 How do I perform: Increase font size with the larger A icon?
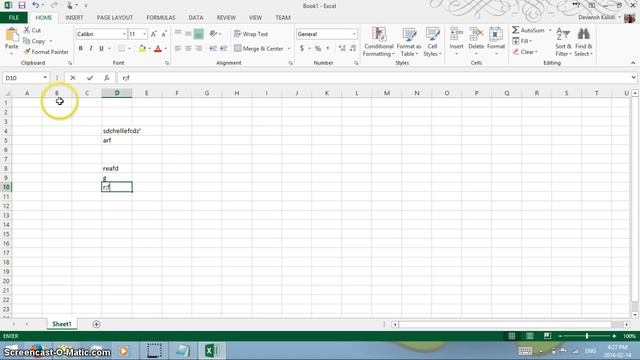pyautogui.click(x=154, y=34)
